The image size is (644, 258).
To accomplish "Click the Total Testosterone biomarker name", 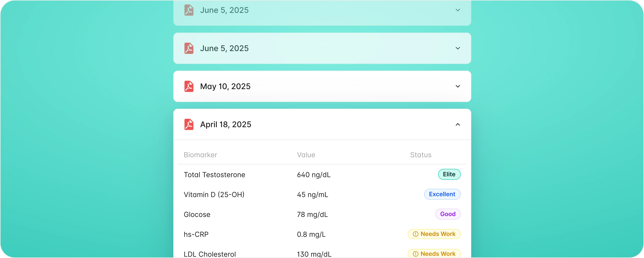I will tap(214, 175).
